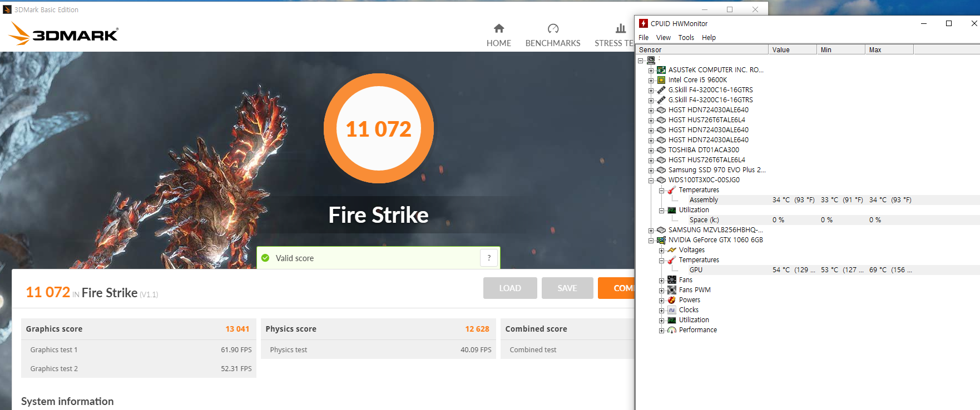Open the View menu in HWMonitor
The height and width of the screenshot is (410, 980).
click(x=663, y=38)
